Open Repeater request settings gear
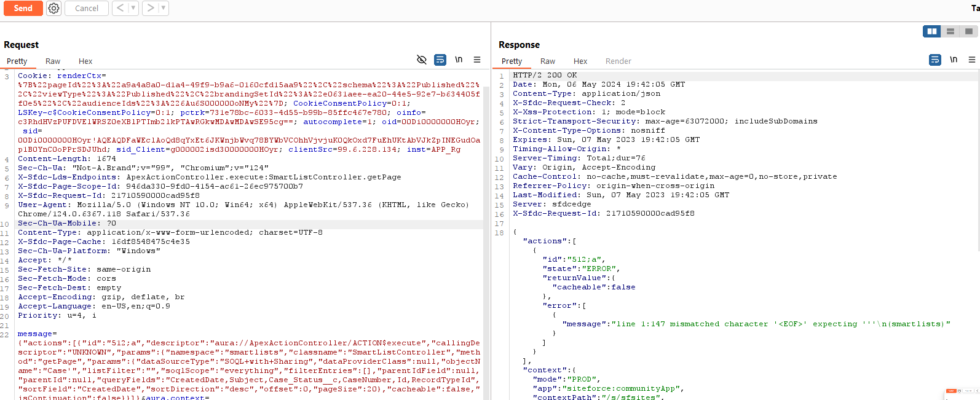980x400 pixels. pos(54,8)
